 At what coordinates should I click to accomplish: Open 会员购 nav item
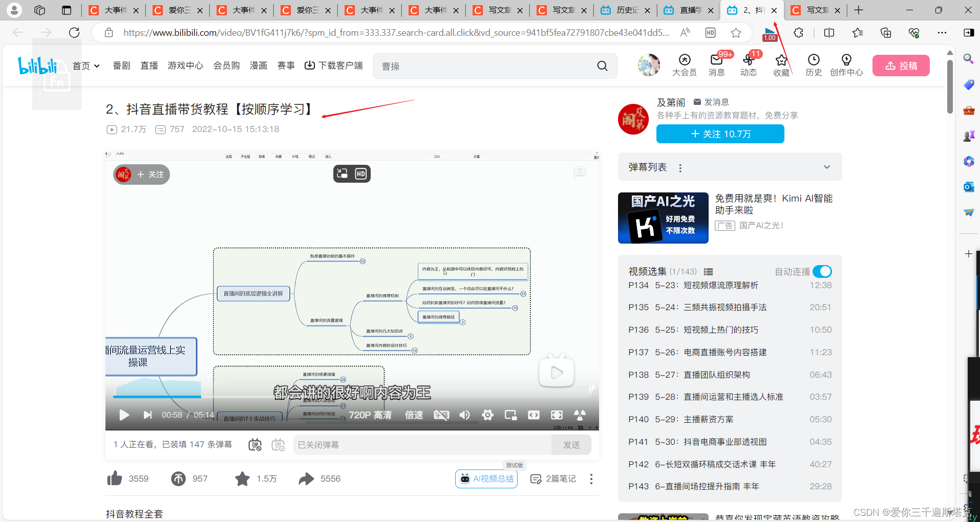coord(226,66)
